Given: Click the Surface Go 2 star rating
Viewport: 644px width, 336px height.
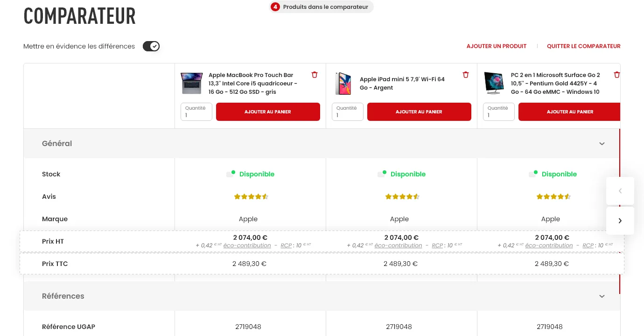Looking at the screenshot, I should click(x=553, y=197).
